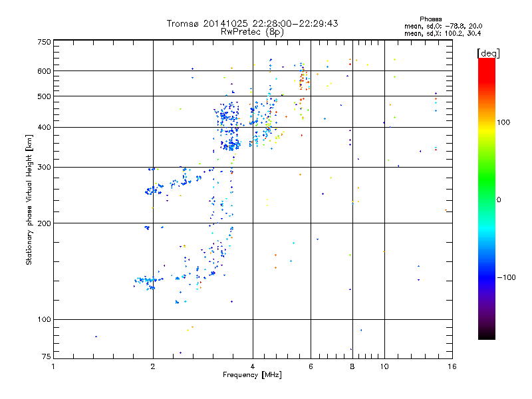This screenshot has height=399, width=532.
Task: Click the y-axis tick label "400"
Action: pos(44,128)
